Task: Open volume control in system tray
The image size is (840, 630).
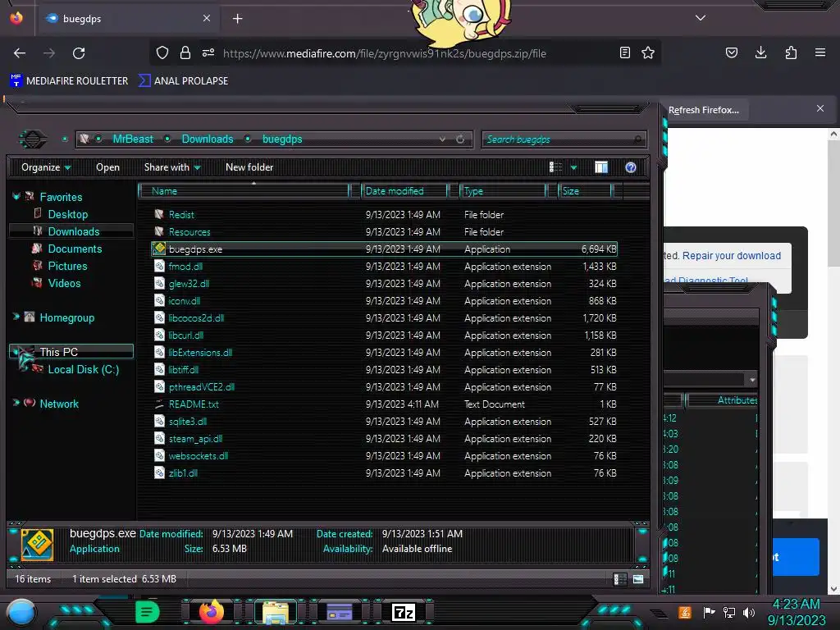Action: coord(748,612)
